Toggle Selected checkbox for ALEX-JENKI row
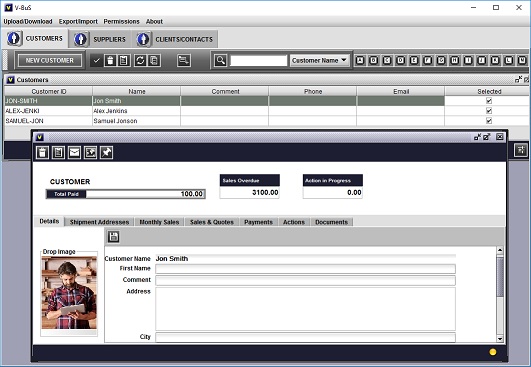 (x=489, y=111)
